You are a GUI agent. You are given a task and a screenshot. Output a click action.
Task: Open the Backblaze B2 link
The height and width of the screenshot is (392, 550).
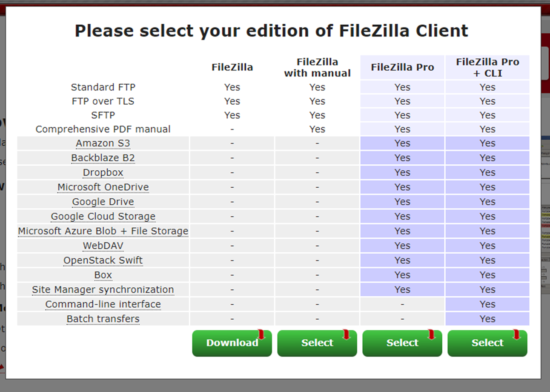point(103,157)
